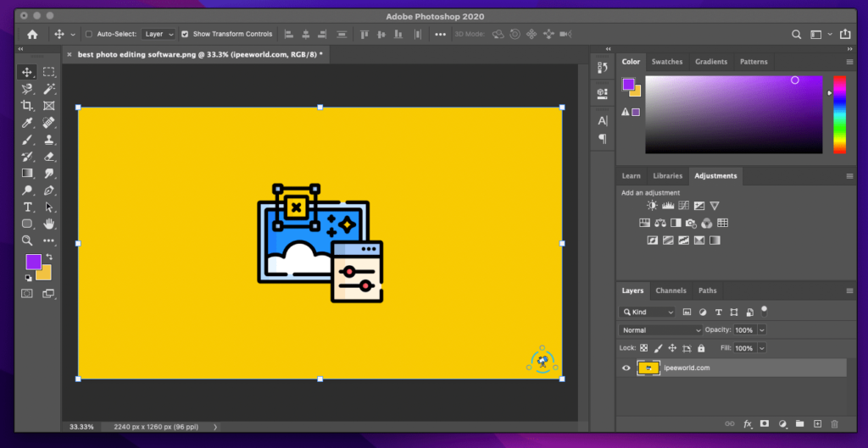868x448 pixels.
Task: Swap foreground and background colors
Action: (48, 257)
